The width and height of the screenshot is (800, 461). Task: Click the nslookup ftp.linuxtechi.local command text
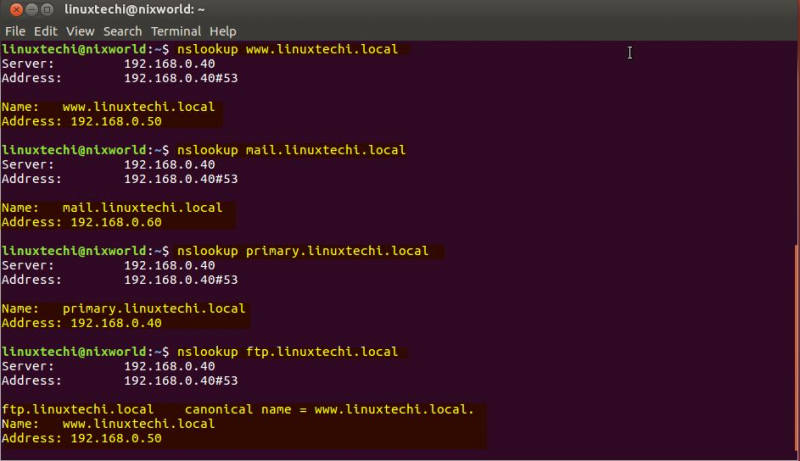coord(287,352)
